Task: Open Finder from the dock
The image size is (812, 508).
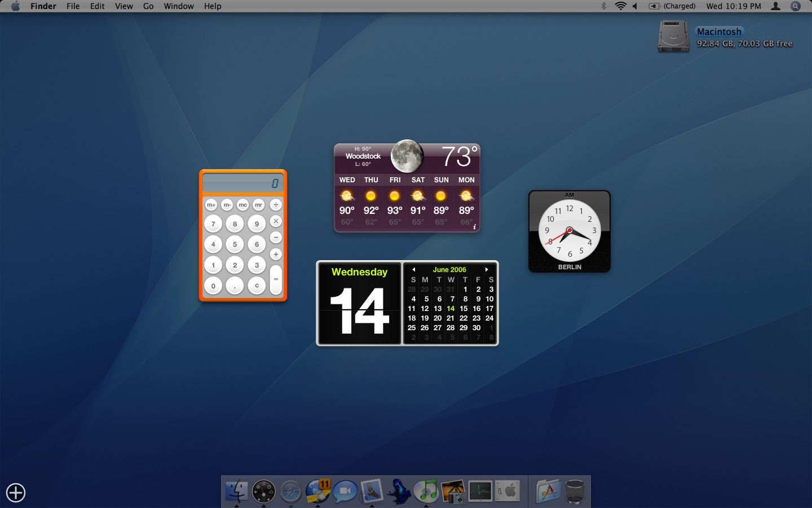Action: click(236, 491)
